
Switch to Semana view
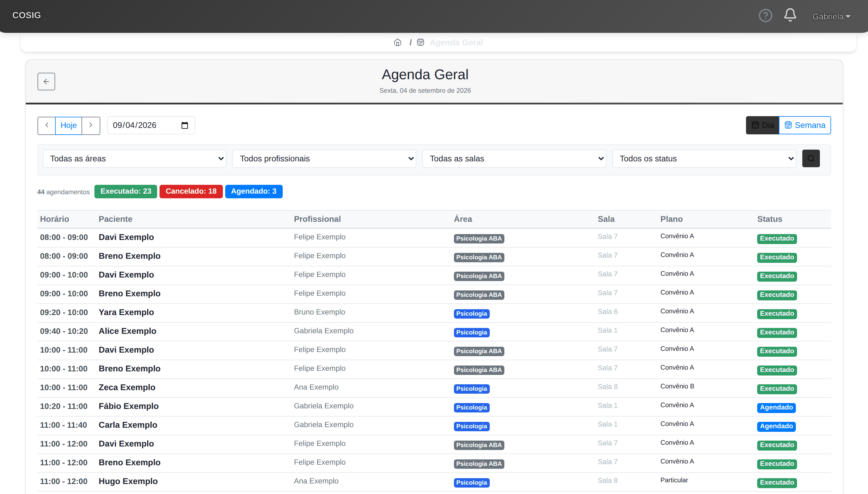pyautogui.click(x=805, y=125)
